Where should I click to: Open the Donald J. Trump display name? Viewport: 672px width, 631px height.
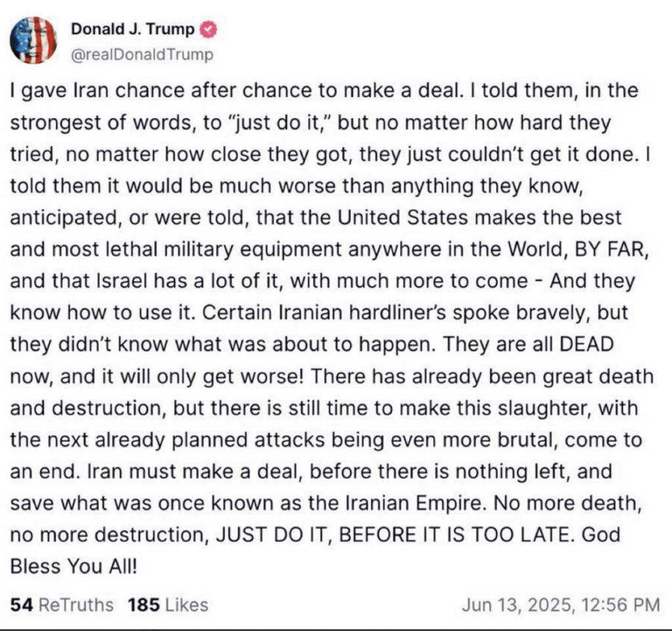tap(133, 29)
